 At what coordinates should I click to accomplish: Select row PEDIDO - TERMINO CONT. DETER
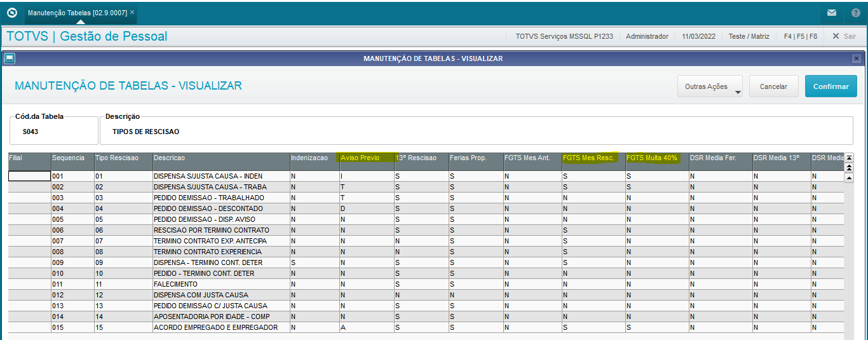coord(426,273)
